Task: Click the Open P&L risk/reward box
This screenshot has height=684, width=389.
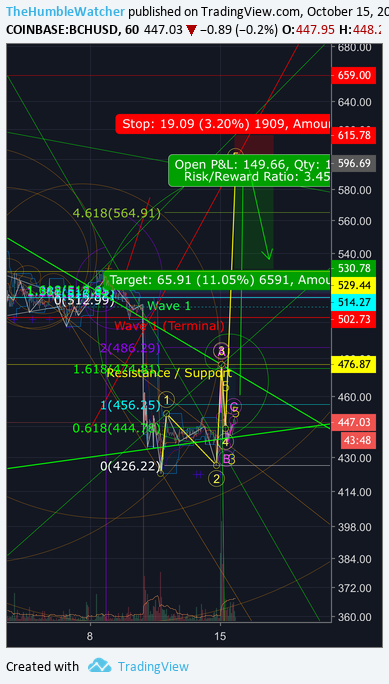Action: [249, 171]
